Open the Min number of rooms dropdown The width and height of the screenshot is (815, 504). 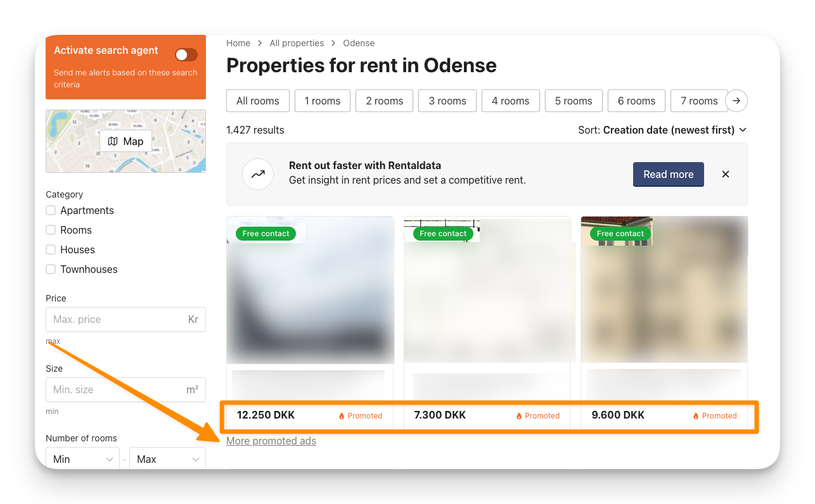[x=82, y=459]
